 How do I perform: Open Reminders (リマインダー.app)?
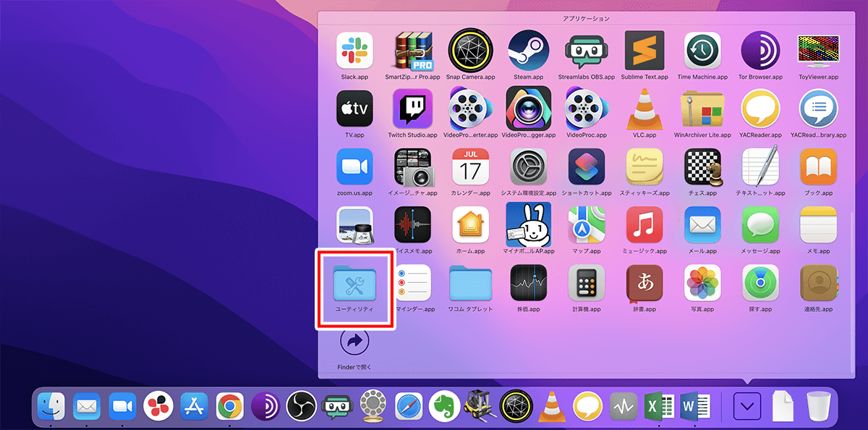pos(412,282)
